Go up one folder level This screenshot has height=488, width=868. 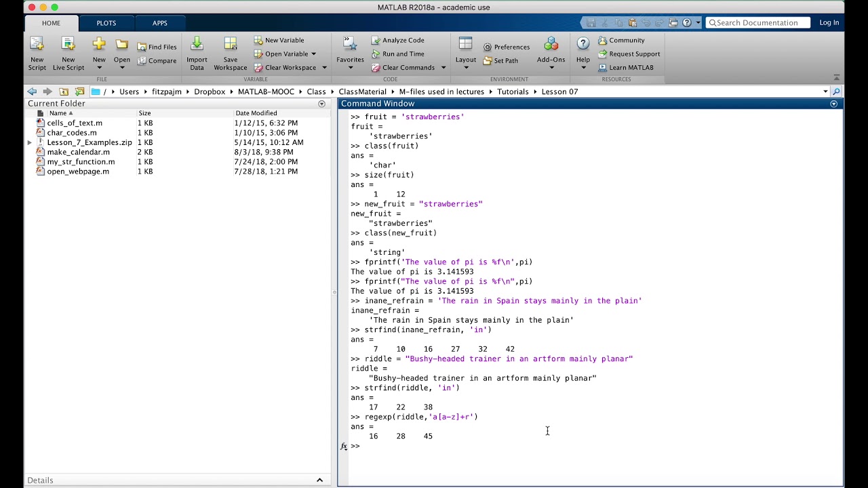tap(64, 91)
